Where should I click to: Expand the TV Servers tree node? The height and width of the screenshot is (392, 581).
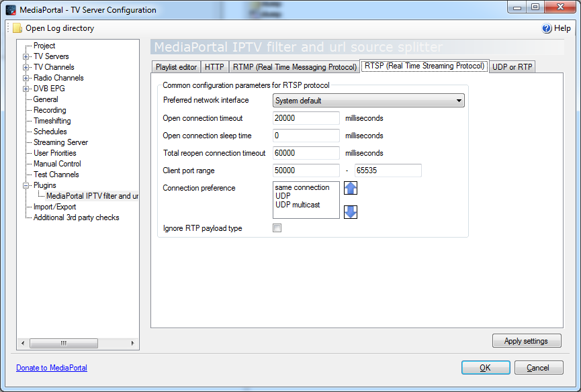point(26,56)
